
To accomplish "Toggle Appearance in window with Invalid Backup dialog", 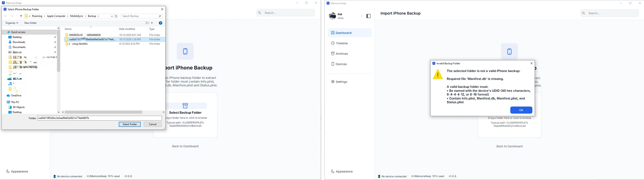I will coord(342,171).
